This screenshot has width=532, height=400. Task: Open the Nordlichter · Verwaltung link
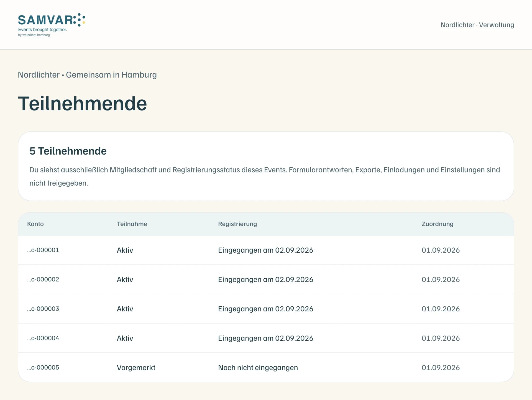pos(477,25)
